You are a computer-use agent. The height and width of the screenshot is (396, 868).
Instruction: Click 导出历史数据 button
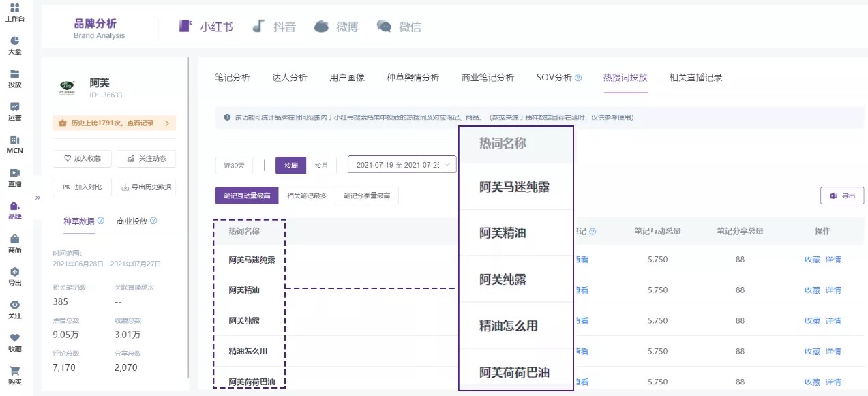(x=147, y=187)
